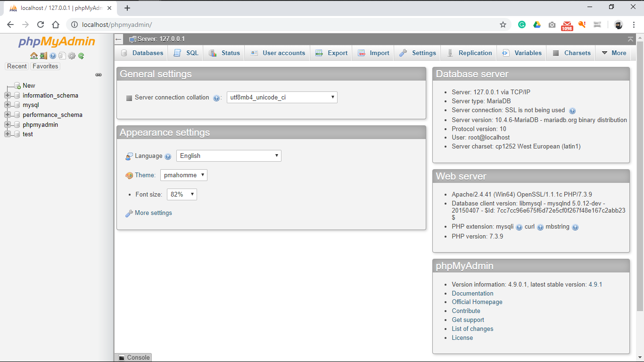The image size is (644, 362).
Task: Open the Language dropdown showing English
Action: tap(229, 156)
